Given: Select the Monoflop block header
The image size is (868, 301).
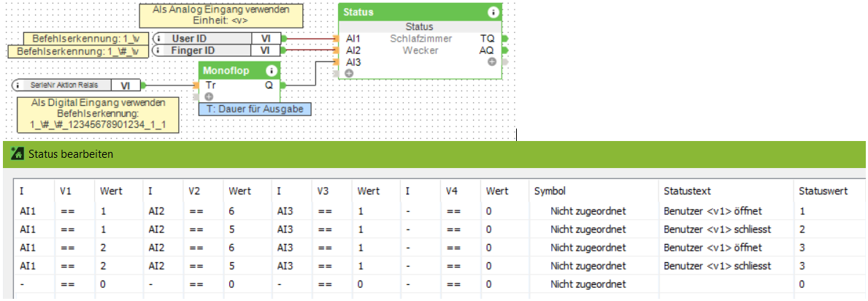Looking at the screenshot, I should (x=239, y=71).
